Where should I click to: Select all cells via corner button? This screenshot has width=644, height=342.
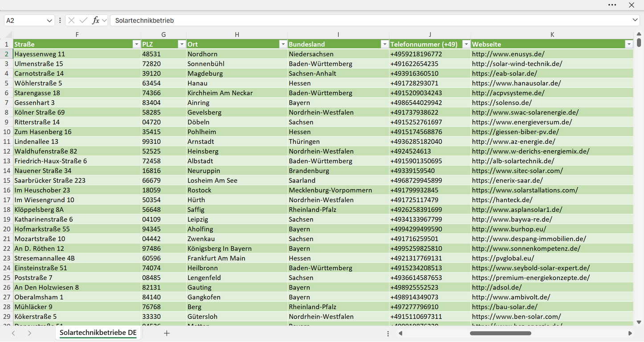8,35
